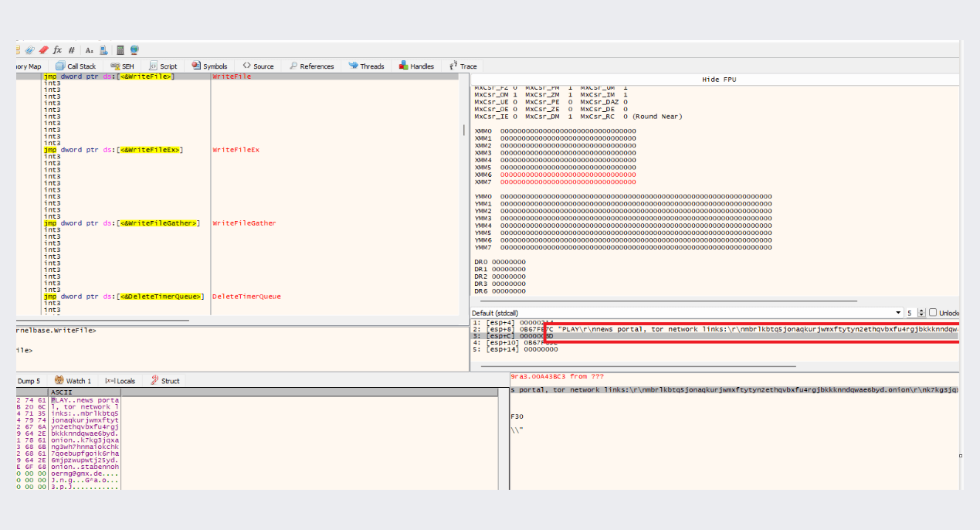Open the Symbols tab
Screen dimensions: 980x530
(x=209, y=66)
